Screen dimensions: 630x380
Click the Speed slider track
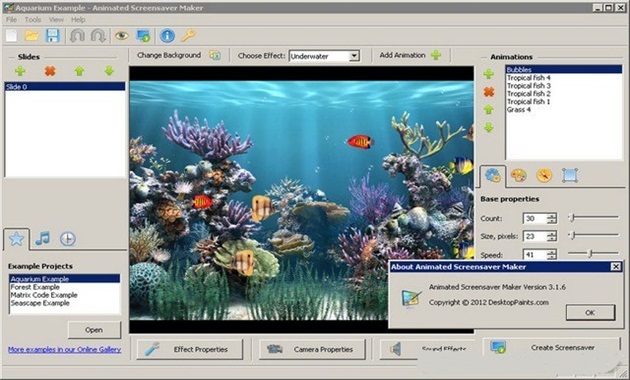(594, 253)
